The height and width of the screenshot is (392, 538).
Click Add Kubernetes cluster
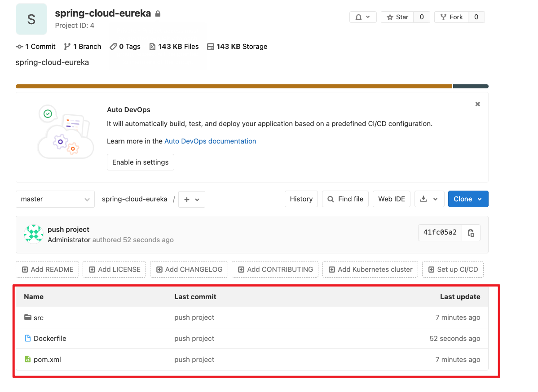(370, 269)
